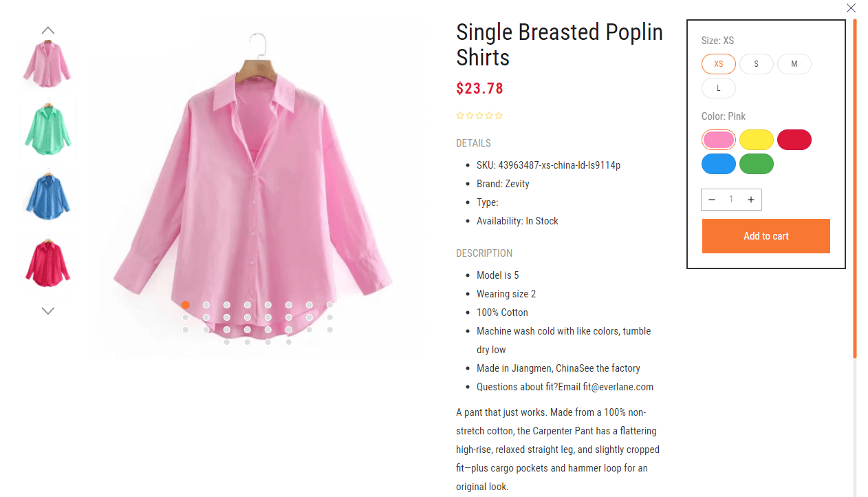
Task: Pick size L option
Action: tap(719, 88)
